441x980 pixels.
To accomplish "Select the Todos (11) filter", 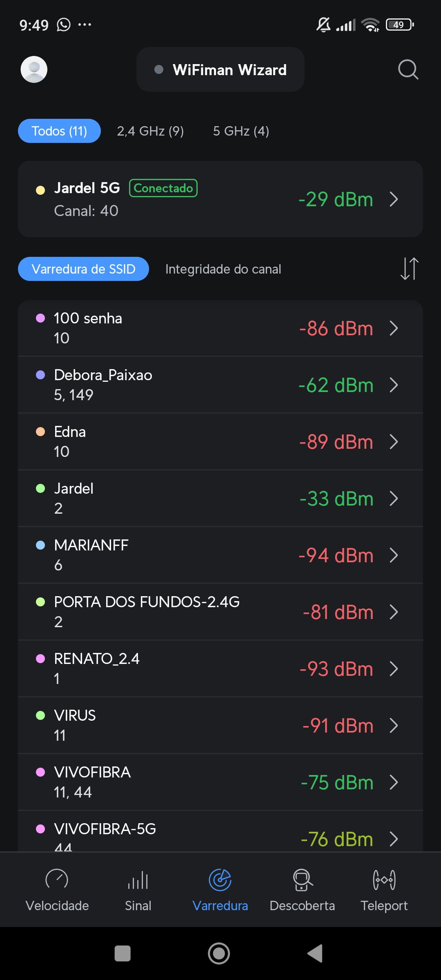I will (x=59, y=131).
